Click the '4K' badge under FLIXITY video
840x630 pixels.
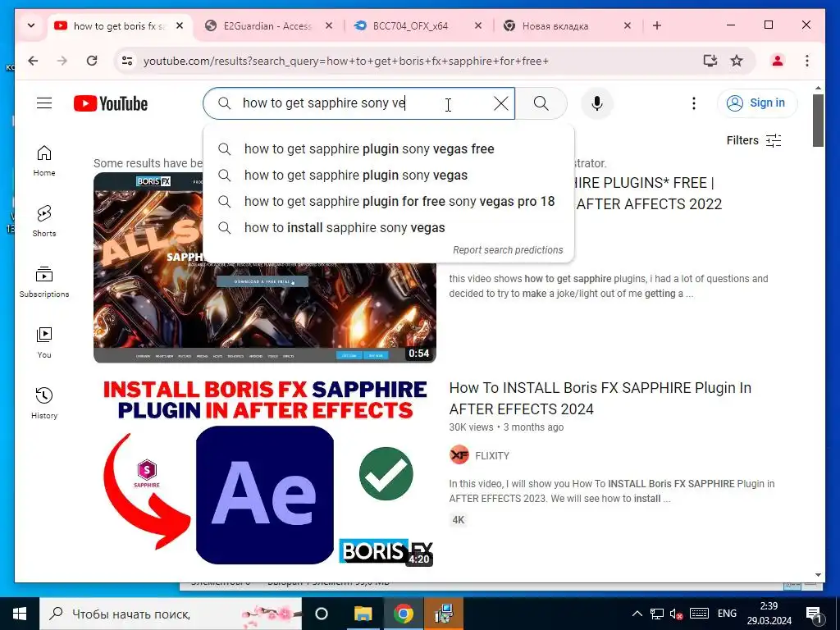pyautogui.click(x=459, y=519)
